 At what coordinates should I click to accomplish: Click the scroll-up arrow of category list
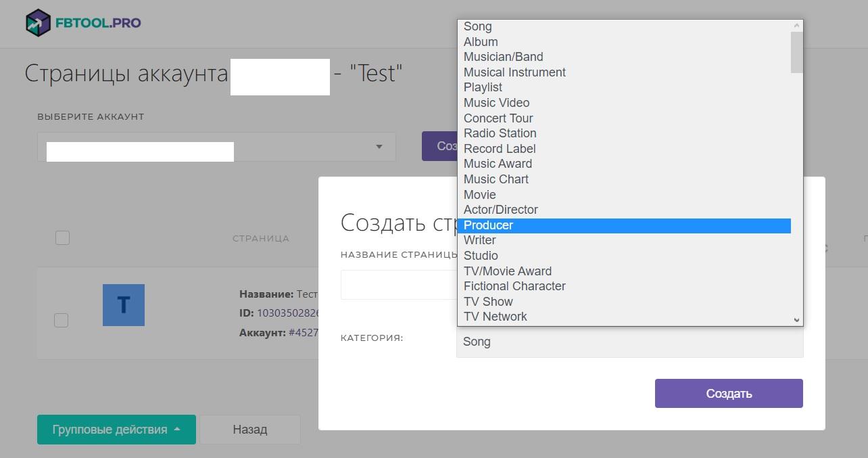[x=796, y=26]
